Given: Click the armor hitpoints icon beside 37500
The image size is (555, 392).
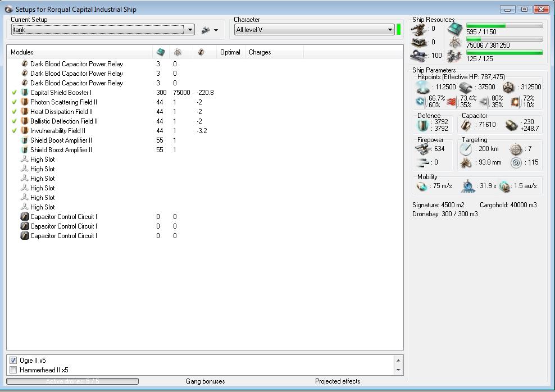Looking at the screenshot, I should 466,88.
